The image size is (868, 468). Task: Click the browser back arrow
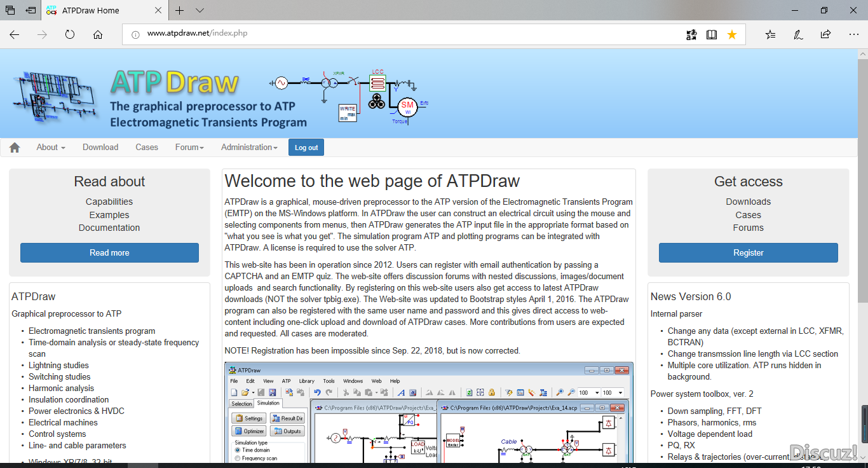[x=14, y=34]
